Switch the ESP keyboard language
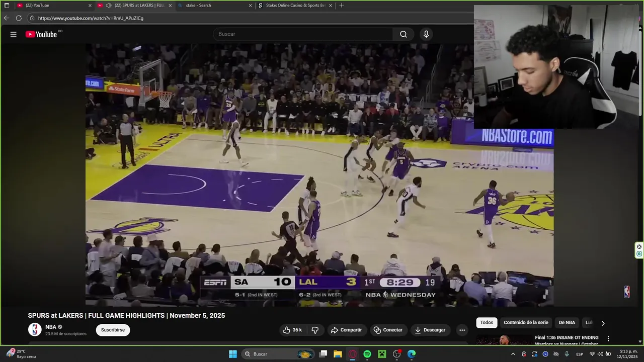 pos(580,354)
